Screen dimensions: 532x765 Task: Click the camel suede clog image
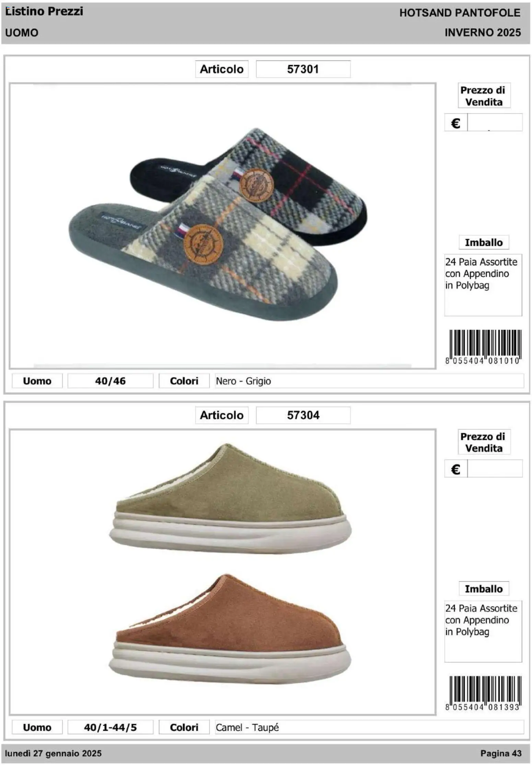click(x=231, y=629)
